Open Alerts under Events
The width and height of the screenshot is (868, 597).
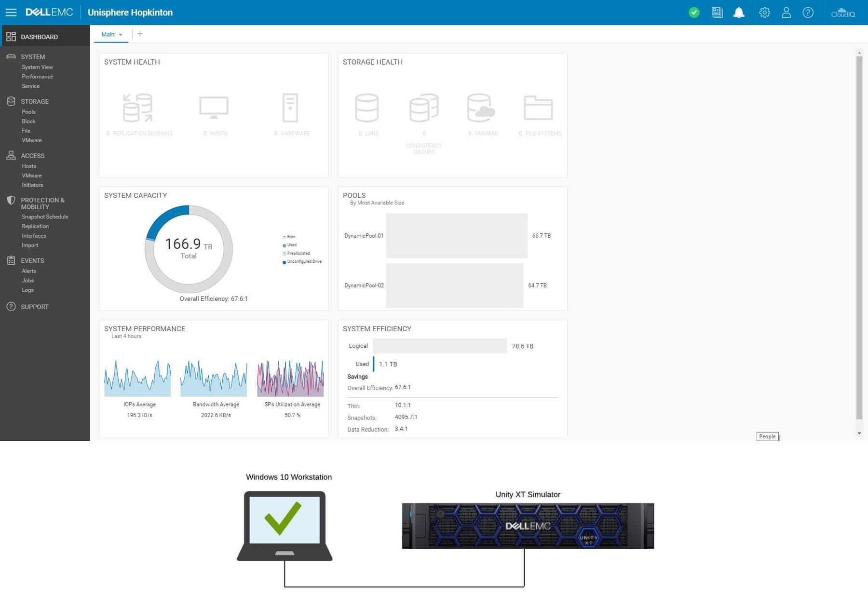pos(29,271)
